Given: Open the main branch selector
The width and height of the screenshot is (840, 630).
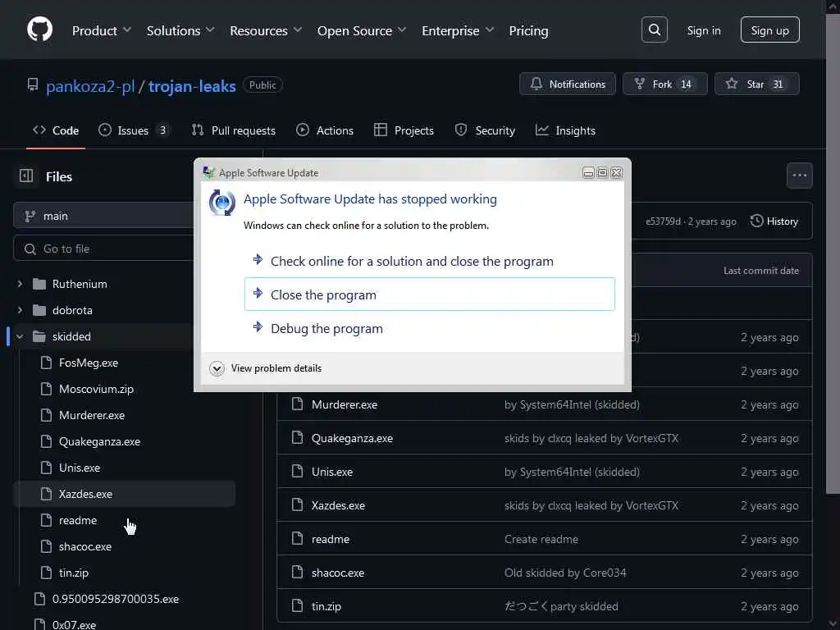Looking at the screenshot, I should point(103,216).
